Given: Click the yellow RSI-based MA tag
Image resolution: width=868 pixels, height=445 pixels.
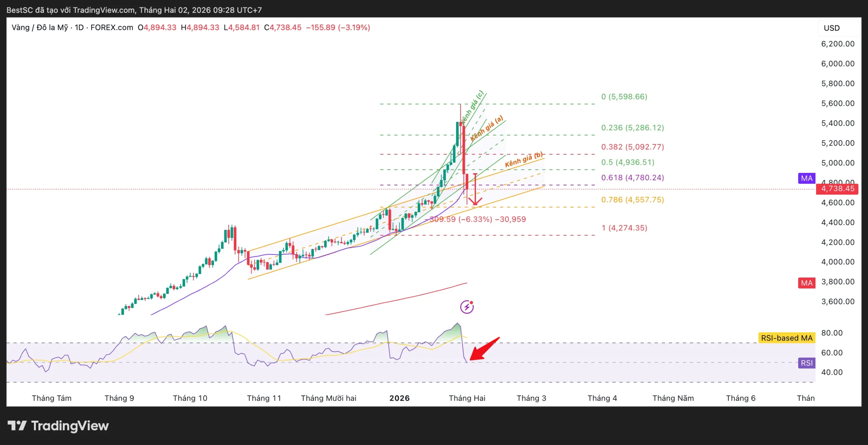Looking at the screenshot, I should pyautogui.click(x=786, y=338).
